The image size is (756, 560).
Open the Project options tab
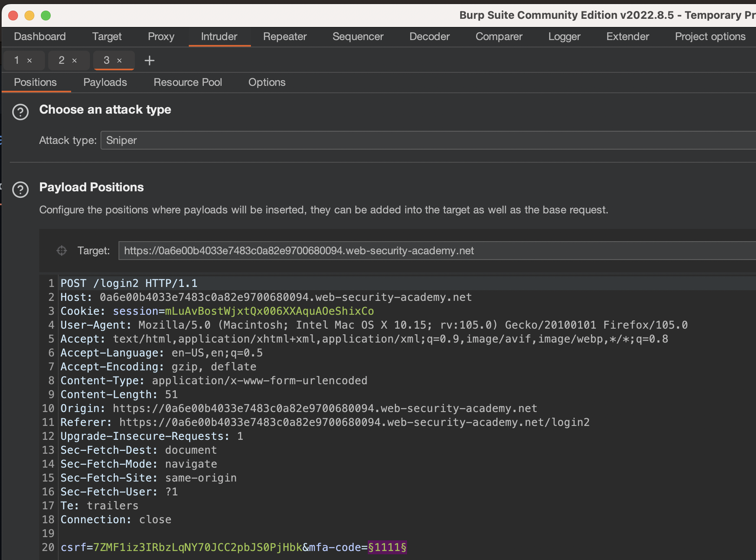(710, 37)
